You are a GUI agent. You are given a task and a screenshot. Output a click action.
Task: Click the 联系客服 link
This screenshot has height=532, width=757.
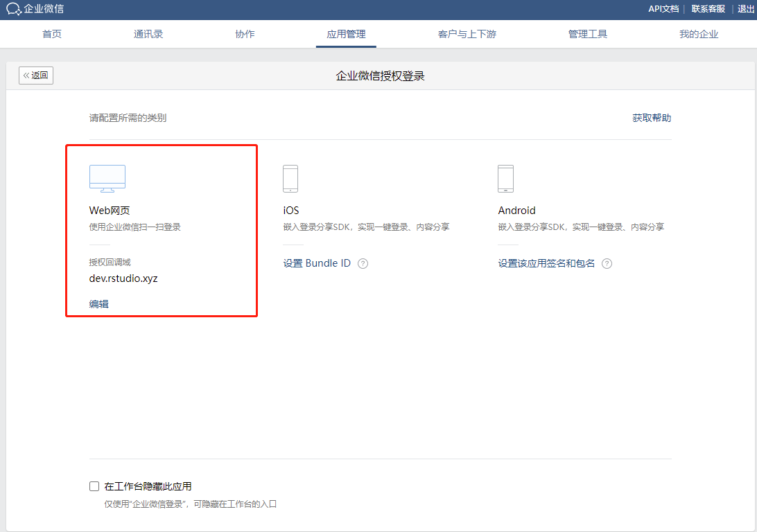click(x=708, y=9)
